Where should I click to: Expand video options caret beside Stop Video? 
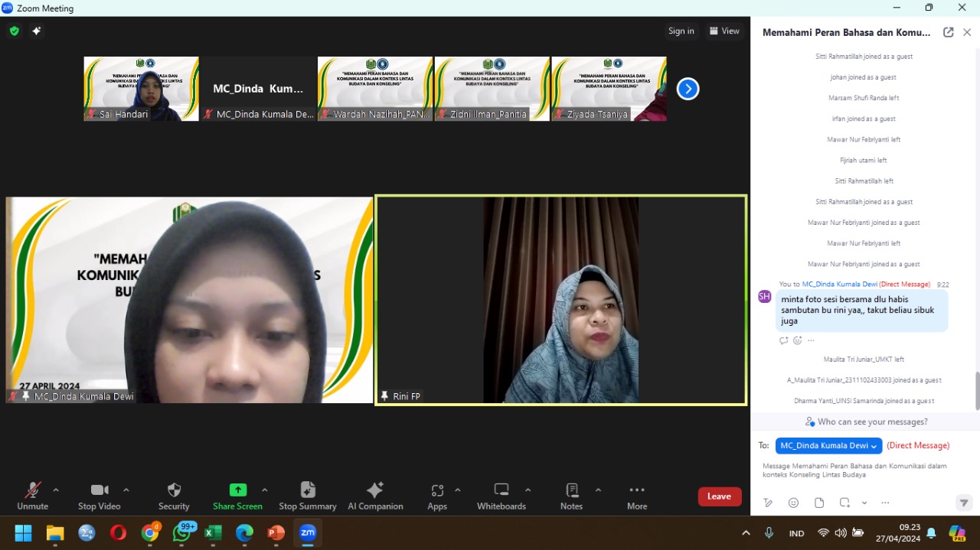tap(126, 490)
